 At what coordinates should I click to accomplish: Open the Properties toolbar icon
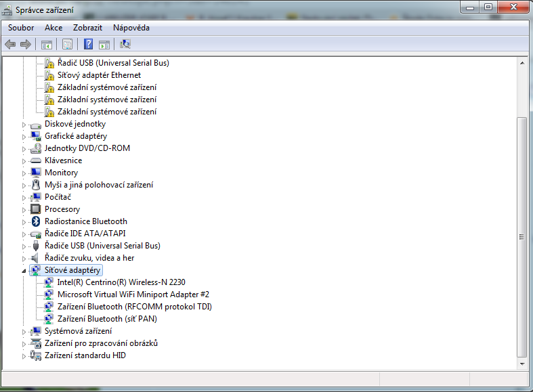(67, 44)
